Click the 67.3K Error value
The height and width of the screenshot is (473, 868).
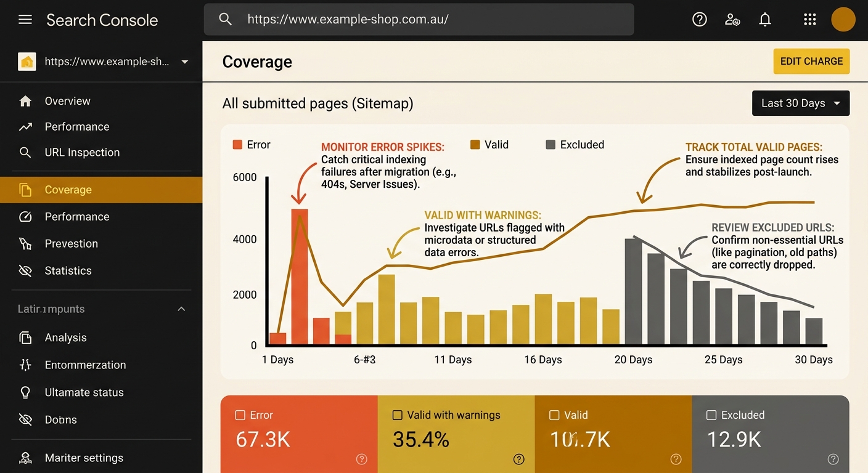click(x=263, y=439)
